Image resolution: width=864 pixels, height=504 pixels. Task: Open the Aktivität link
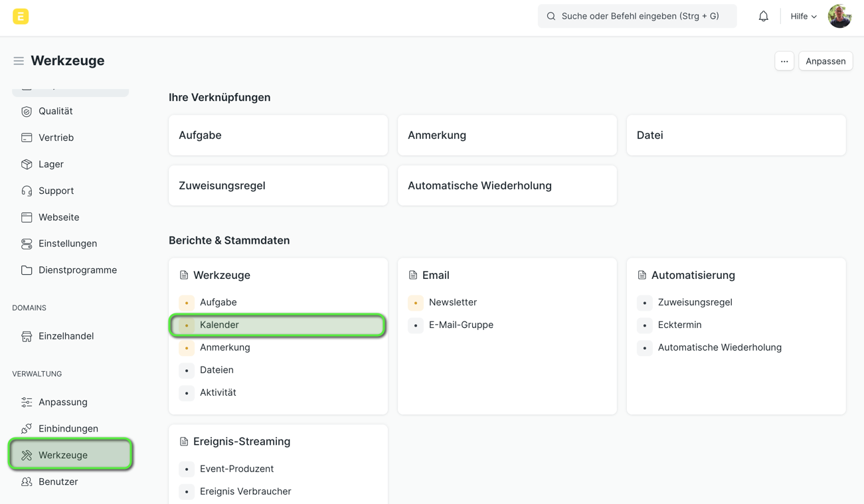(x=218, y=392)
